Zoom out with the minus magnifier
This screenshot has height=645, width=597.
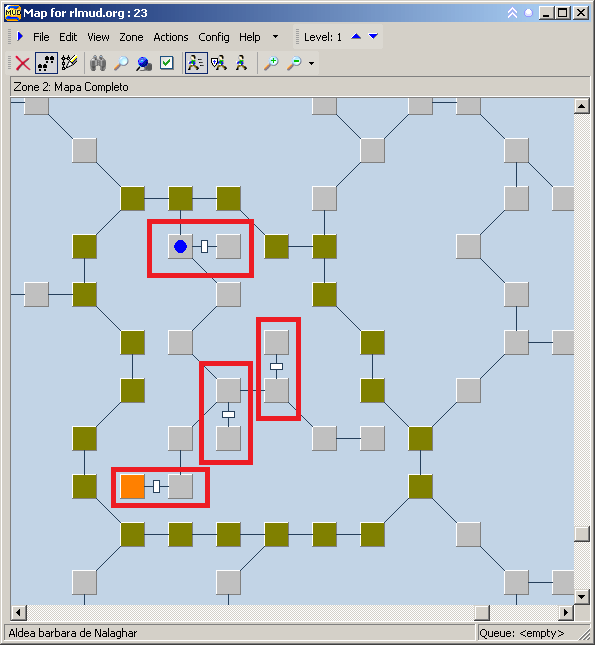pyautogui.click(x=294, y=63)
